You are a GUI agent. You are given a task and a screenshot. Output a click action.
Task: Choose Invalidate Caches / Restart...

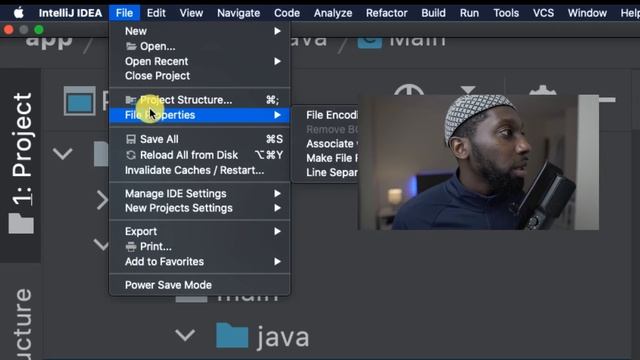coord(200,170)
